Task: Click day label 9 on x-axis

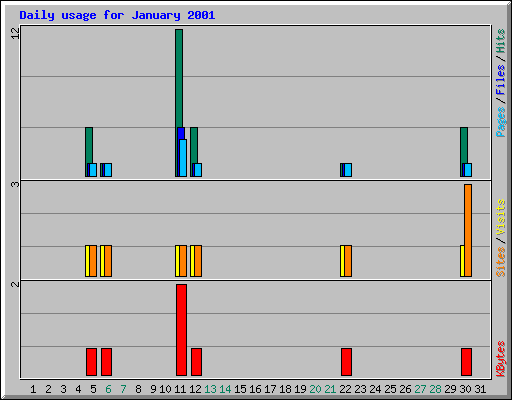Action: coord(153,389)
